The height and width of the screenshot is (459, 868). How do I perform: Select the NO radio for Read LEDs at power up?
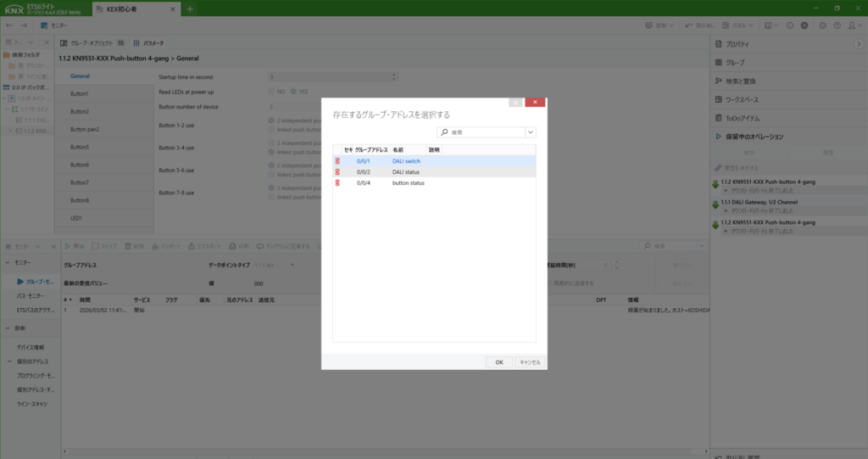pyautogui.click(x=271, y=92)
